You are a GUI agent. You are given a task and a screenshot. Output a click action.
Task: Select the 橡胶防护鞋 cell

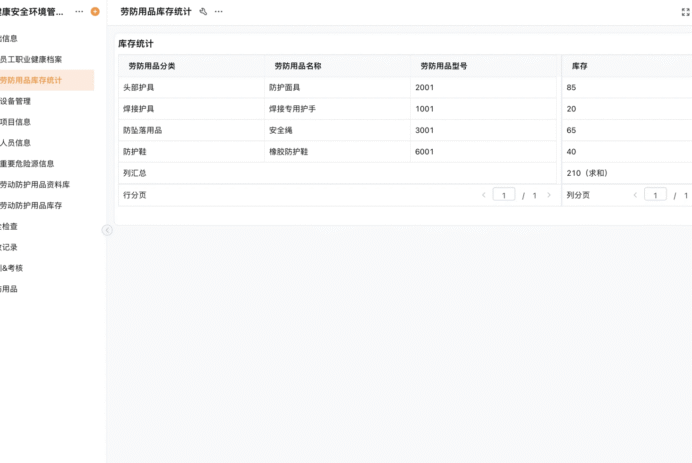(338, 151)
